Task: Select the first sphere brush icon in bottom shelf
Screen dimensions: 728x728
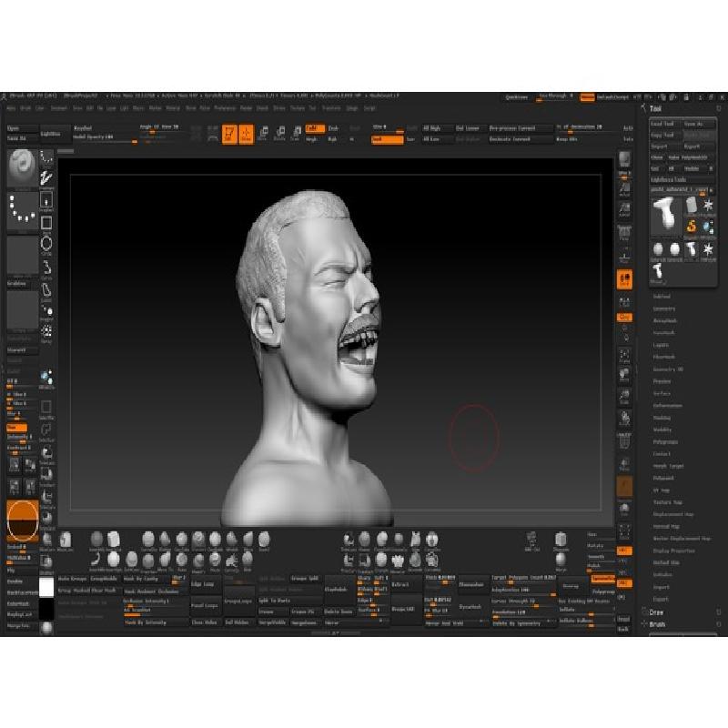Action: click(x=96, y=540)
